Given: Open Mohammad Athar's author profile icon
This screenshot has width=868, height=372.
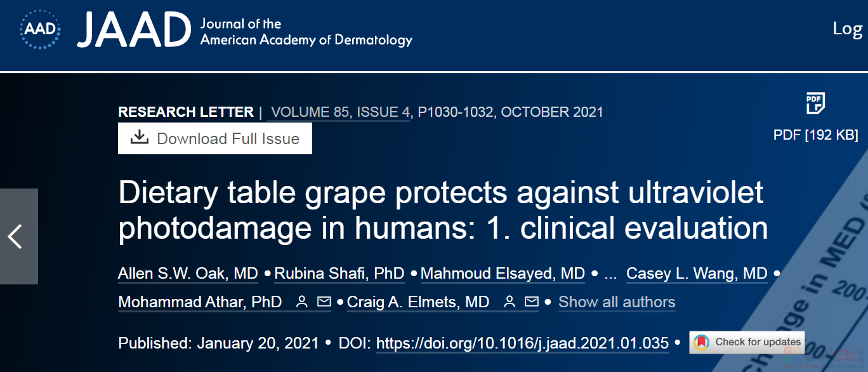Looking at the screenshot, I should (302, 302).
